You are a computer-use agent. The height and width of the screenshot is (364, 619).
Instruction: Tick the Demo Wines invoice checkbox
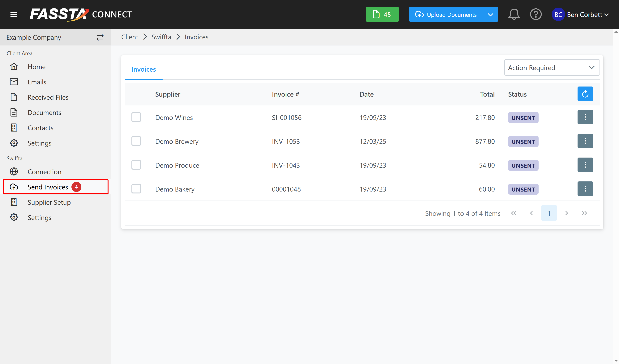[136, 117]
